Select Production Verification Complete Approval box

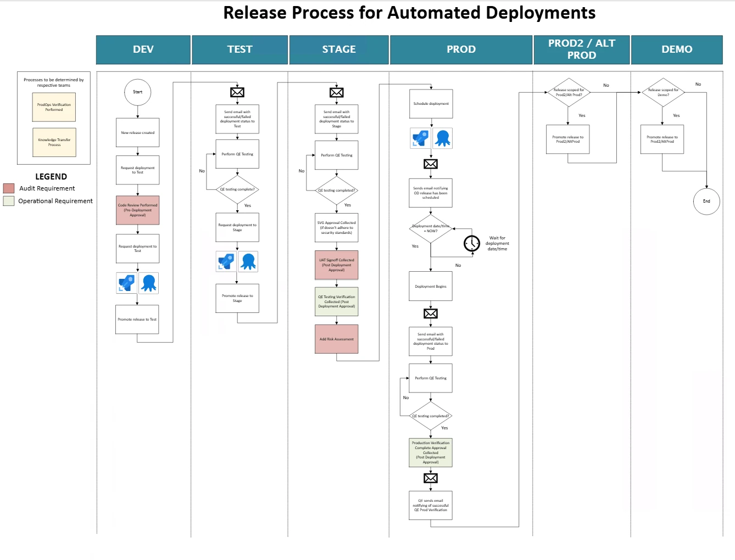click(x=431, y=452)
